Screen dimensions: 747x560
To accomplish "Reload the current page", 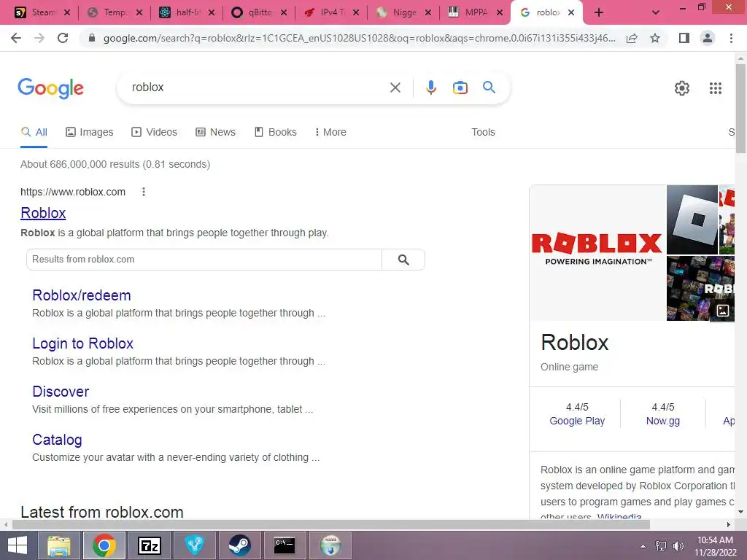I will pos(63,38).
